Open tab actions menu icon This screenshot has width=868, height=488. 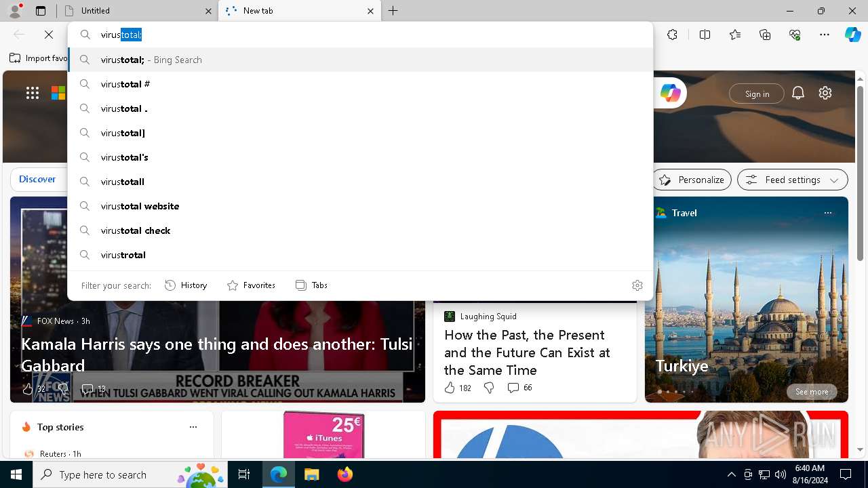41,11
